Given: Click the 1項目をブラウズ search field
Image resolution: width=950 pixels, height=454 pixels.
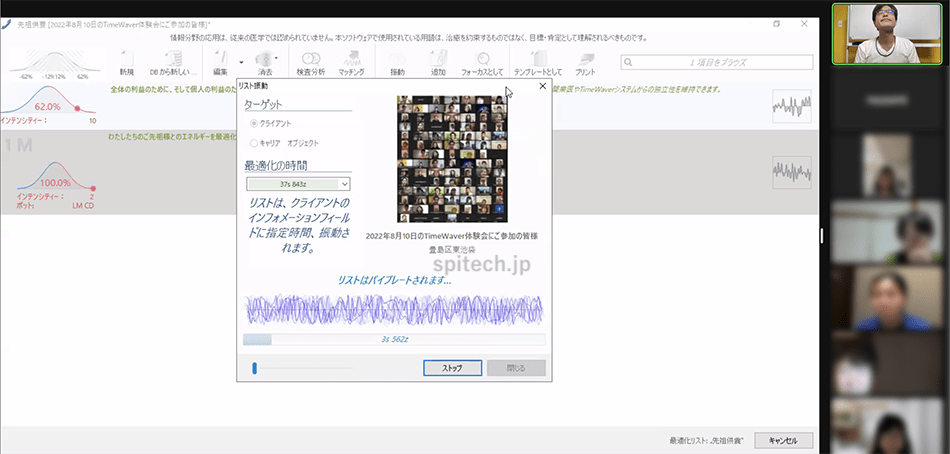Looking at the screenshot, I should 717,62.
